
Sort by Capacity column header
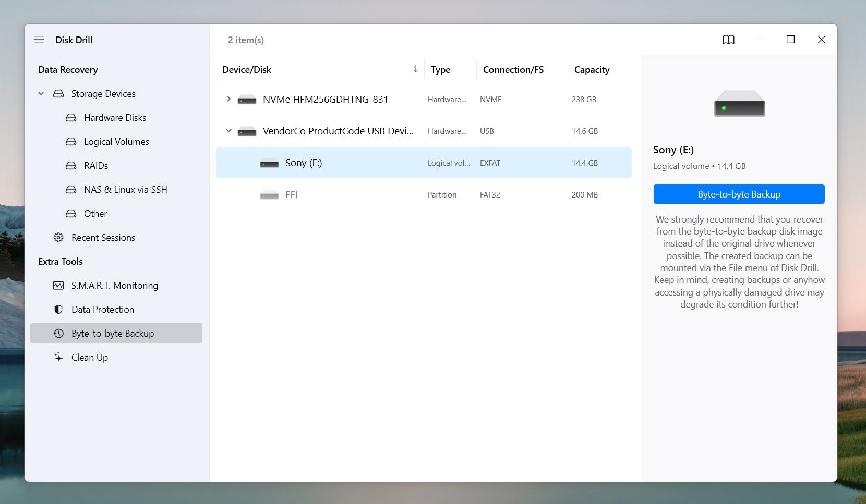(x=592, y=70)
